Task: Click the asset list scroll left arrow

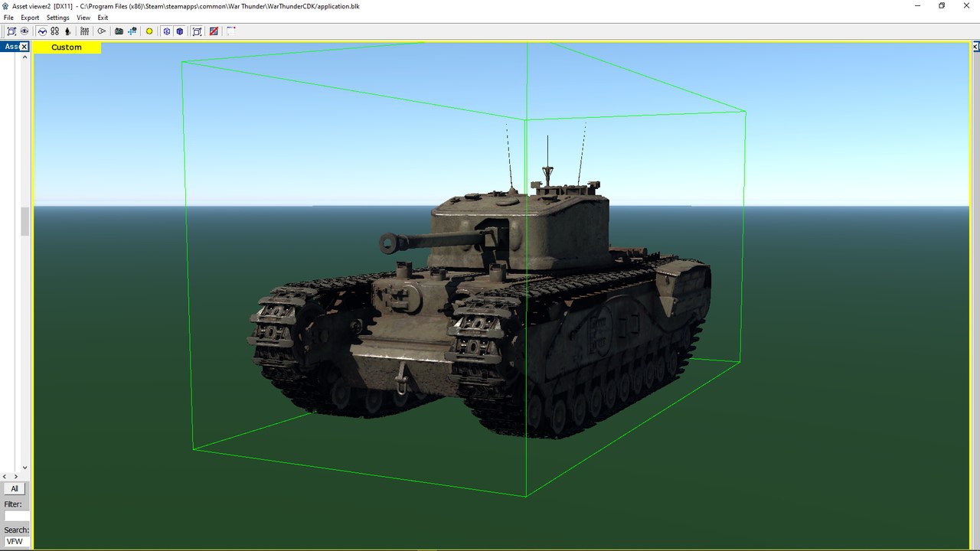Action: [x=5, y=477]
